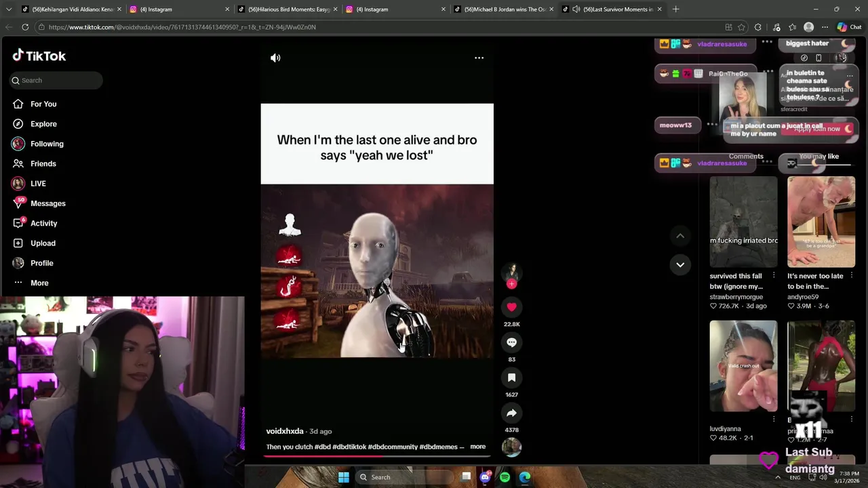868x488 pixels.
Task: Open the andyroe59 author link
Action: (x=803, y=297)
